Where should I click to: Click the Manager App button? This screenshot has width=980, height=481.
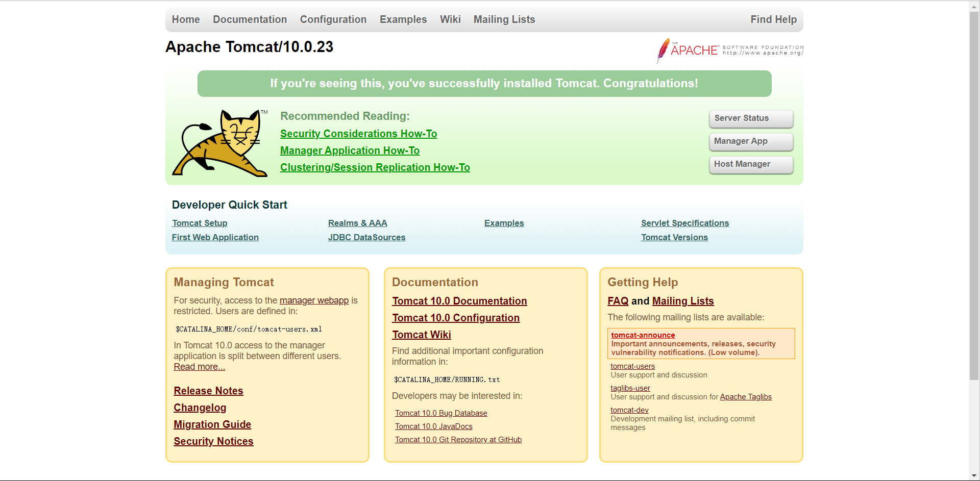click(751, 141)
